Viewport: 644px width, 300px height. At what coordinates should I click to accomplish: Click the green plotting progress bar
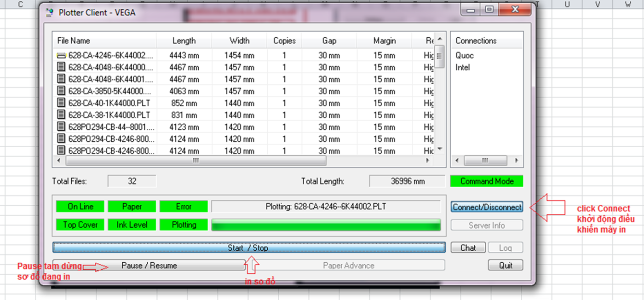point(326,225)
